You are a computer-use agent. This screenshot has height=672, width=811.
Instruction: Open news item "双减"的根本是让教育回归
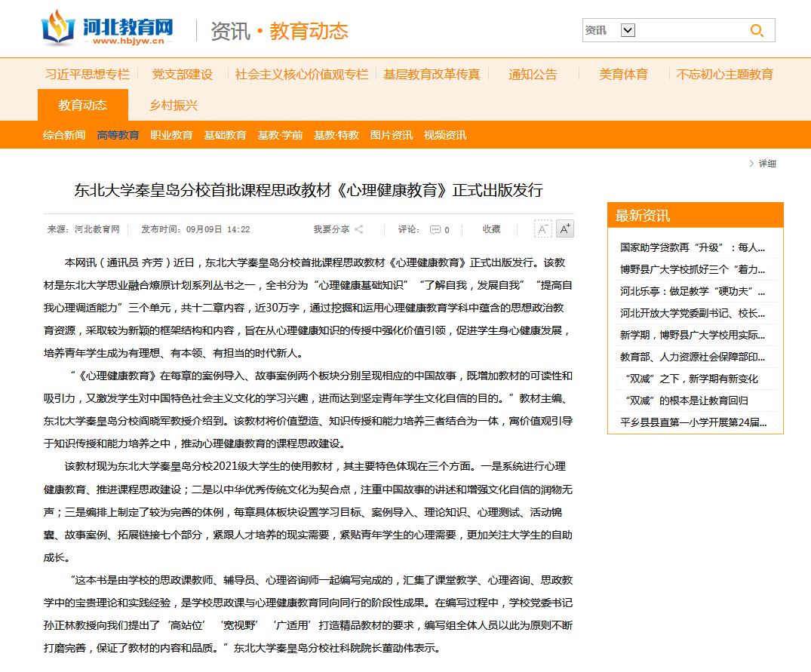coord(686,400)
